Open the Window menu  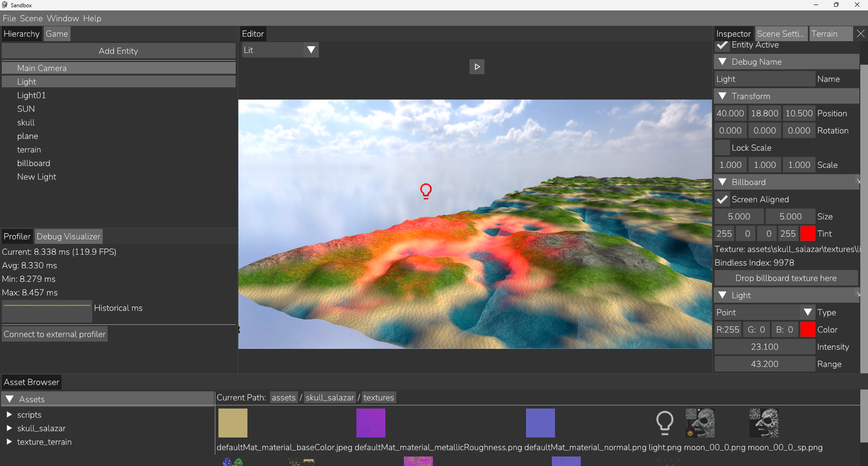point(63,19)
